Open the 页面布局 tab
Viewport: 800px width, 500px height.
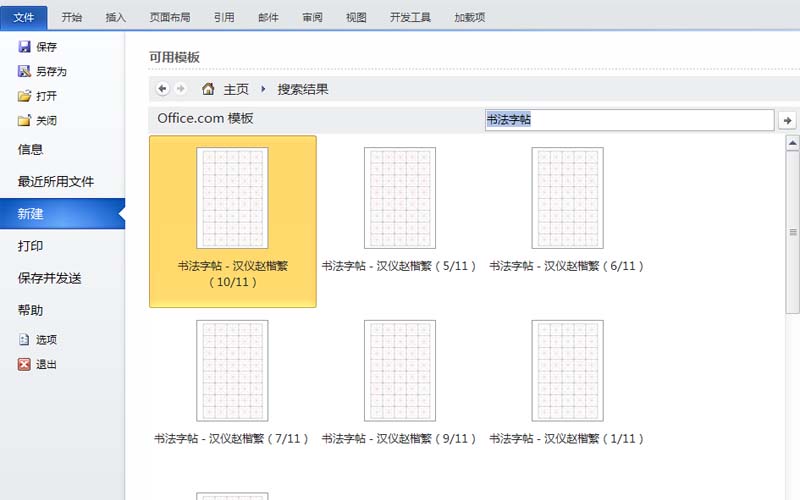tap(170, 17)
